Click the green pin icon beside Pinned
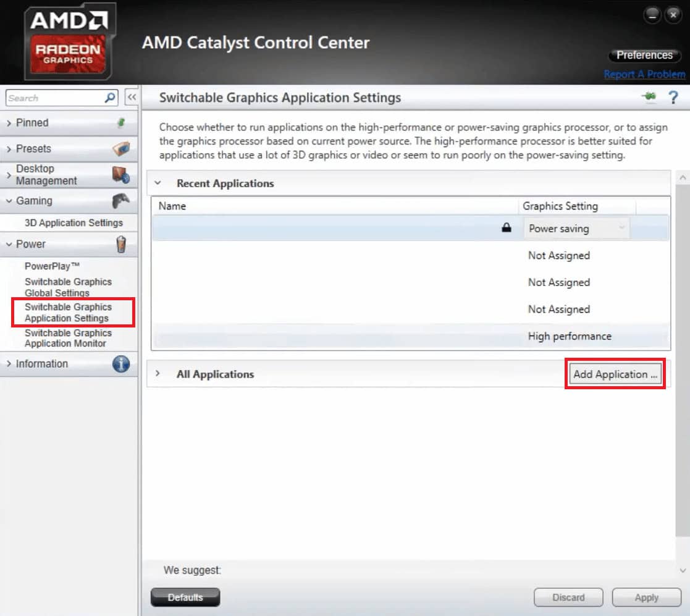The width and height of the screenshot is (690, 616). (121, 123)
